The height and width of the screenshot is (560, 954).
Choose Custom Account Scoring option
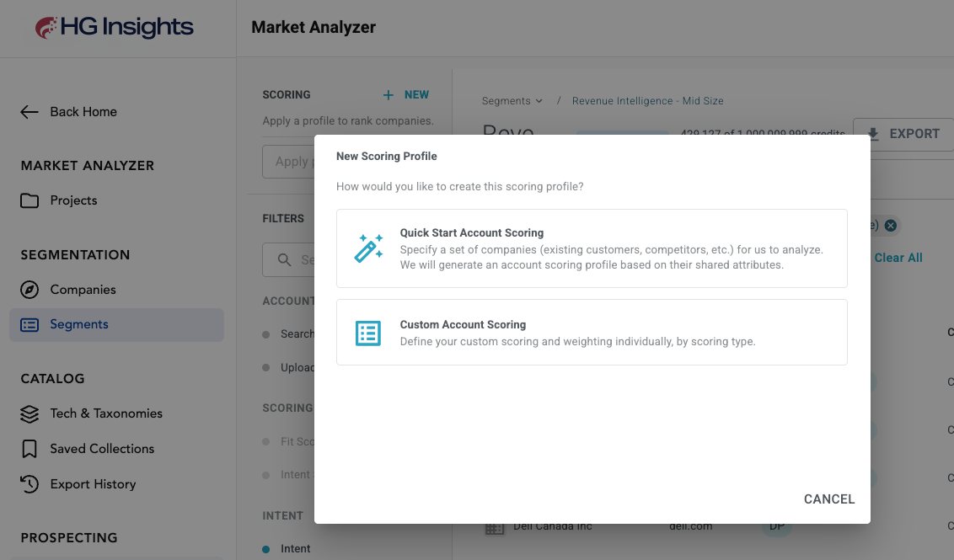click(592, 332)
